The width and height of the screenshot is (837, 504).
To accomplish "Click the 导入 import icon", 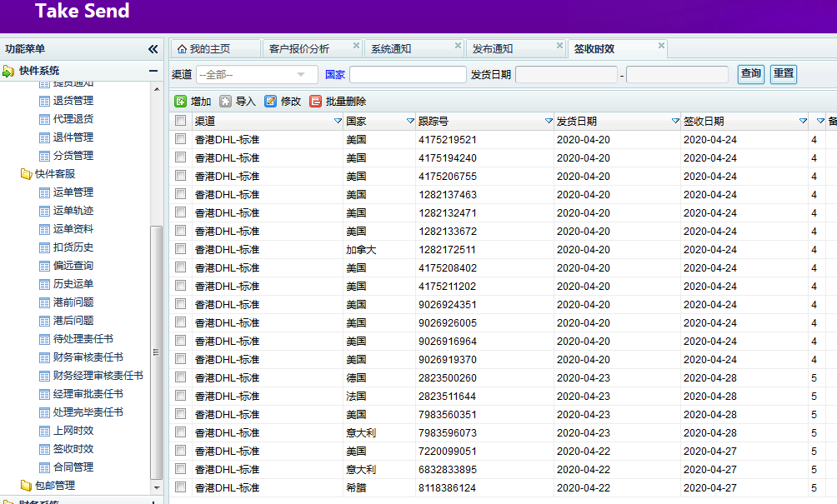I will coord(225,102).
